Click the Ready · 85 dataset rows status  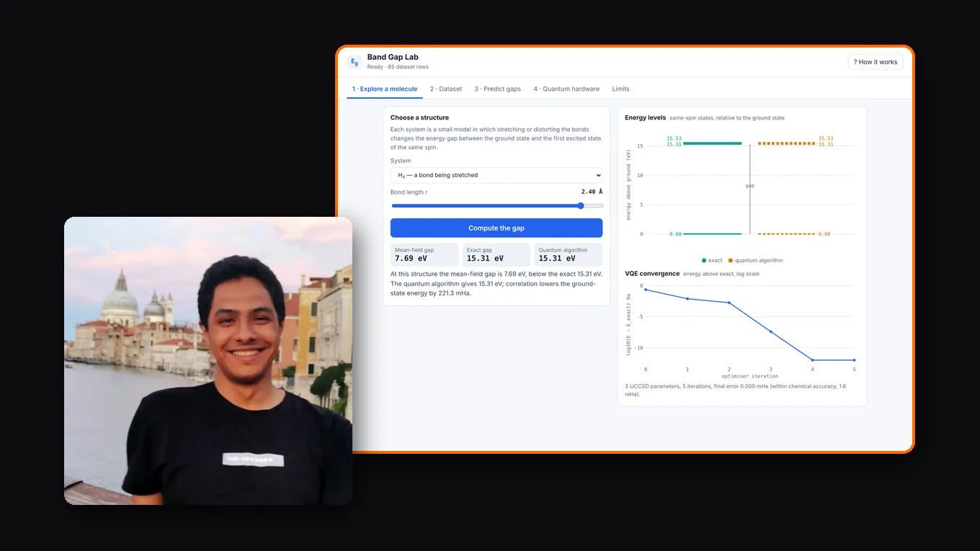tap(398, 67)
